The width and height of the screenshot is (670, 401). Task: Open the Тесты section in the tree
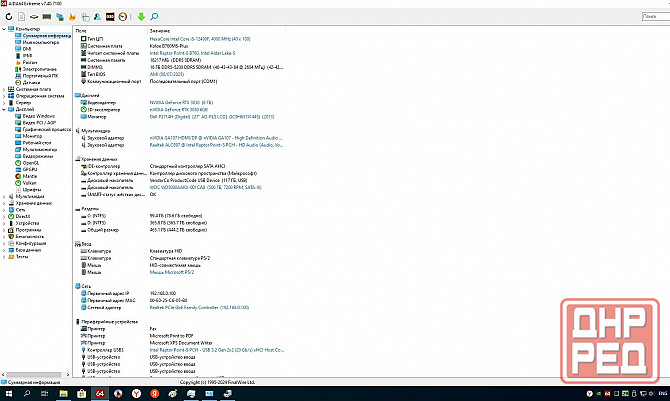tap(22, 257)
